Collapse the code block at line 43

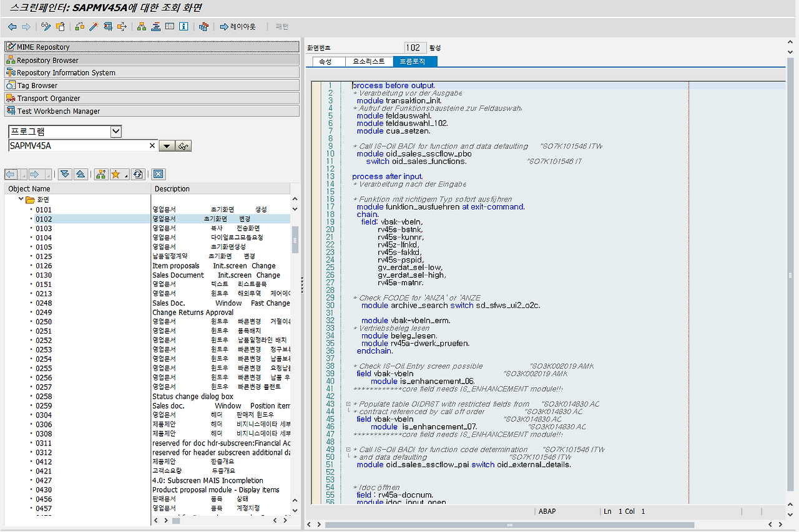click(348, 404)
